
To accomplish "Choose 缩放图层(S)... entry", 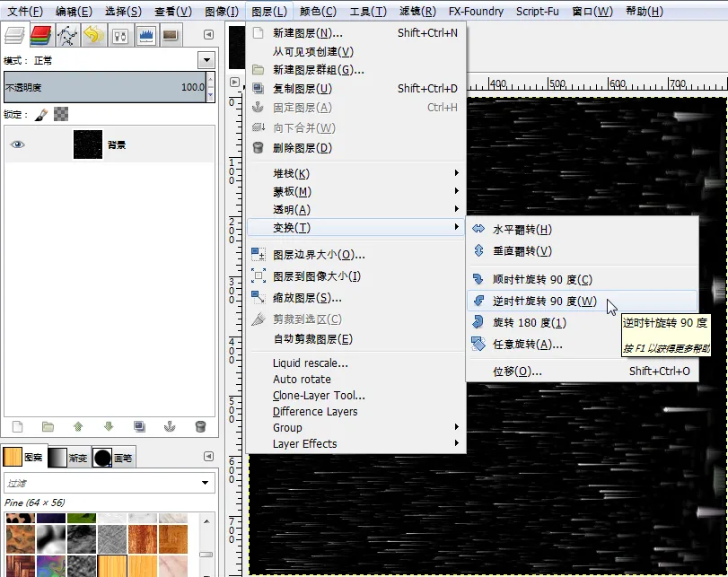I will 355,298.
